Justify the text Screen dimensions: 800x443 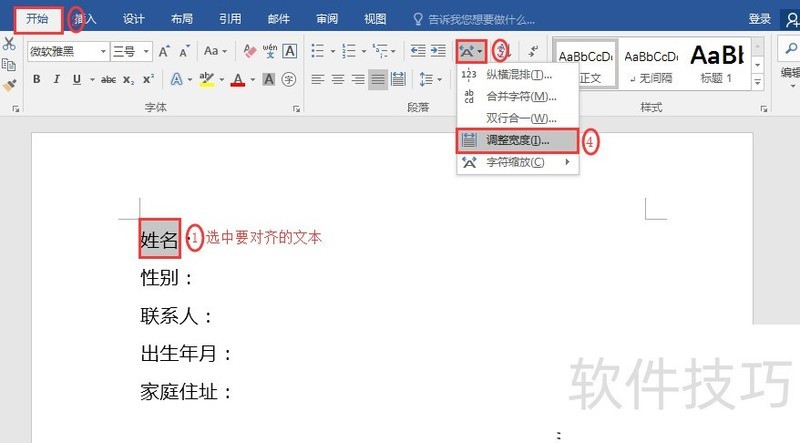(x=378, y=79)
